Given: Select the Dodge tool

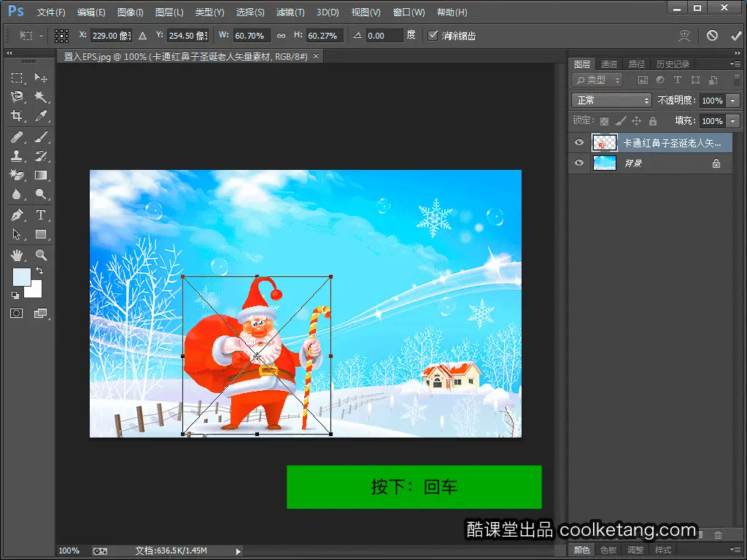Looking at the screenshot, I should (x=41, y=194).
